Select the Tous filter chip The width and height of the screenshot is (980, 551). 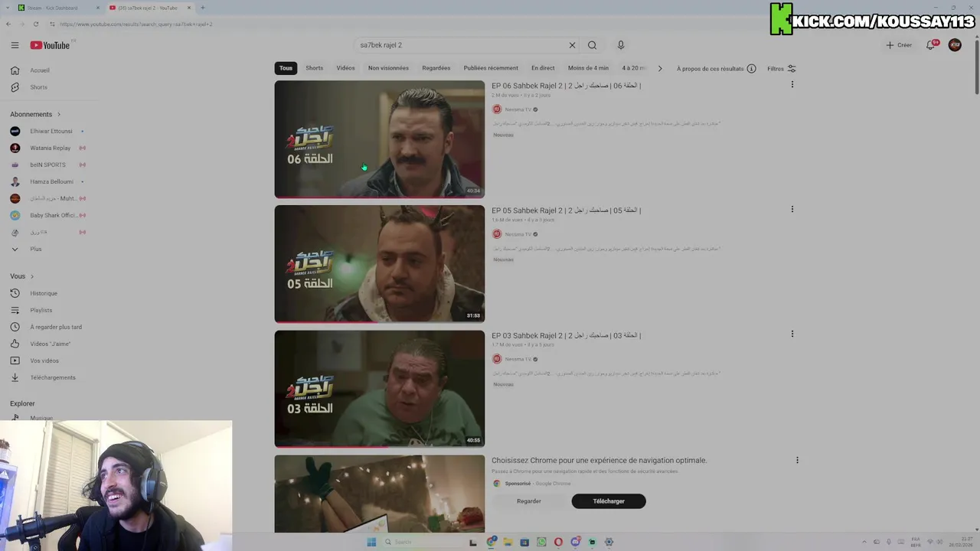coord(286,68)
